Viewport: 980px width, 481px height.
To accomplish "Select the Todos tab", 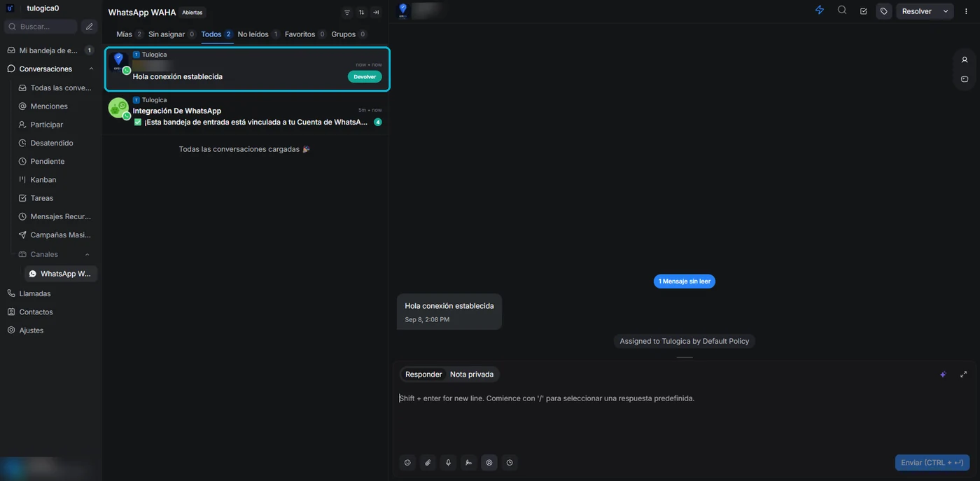I will [x=216, y=34].
